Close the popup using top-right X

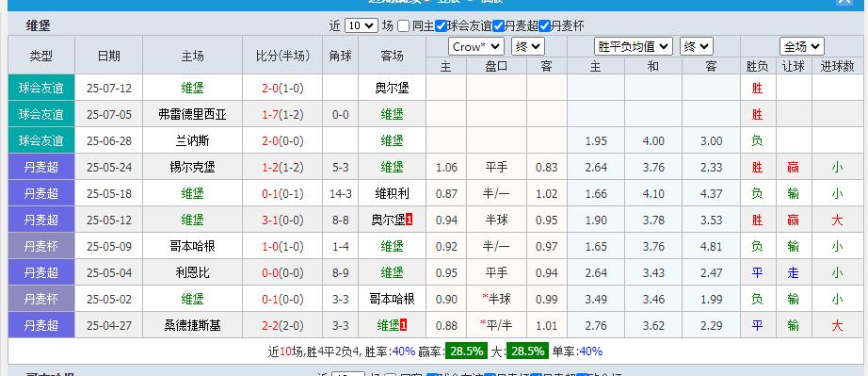(844, 2)
